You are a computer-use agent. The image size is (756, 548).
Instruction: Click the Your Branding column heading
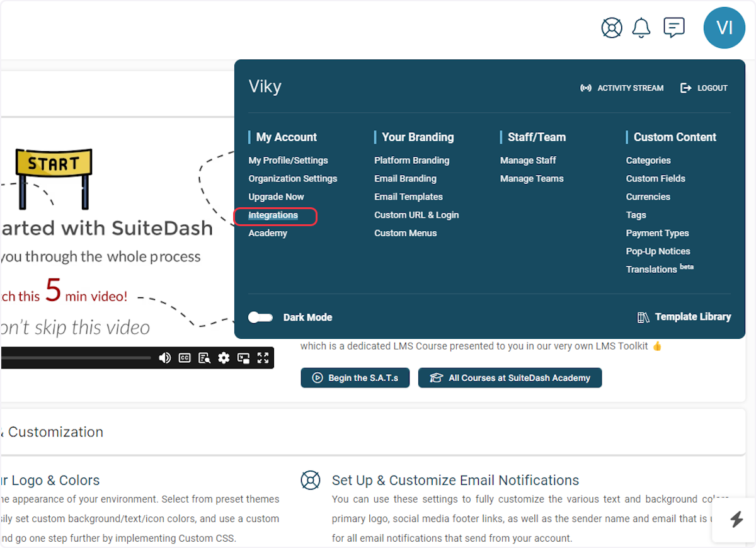[418, 137]
